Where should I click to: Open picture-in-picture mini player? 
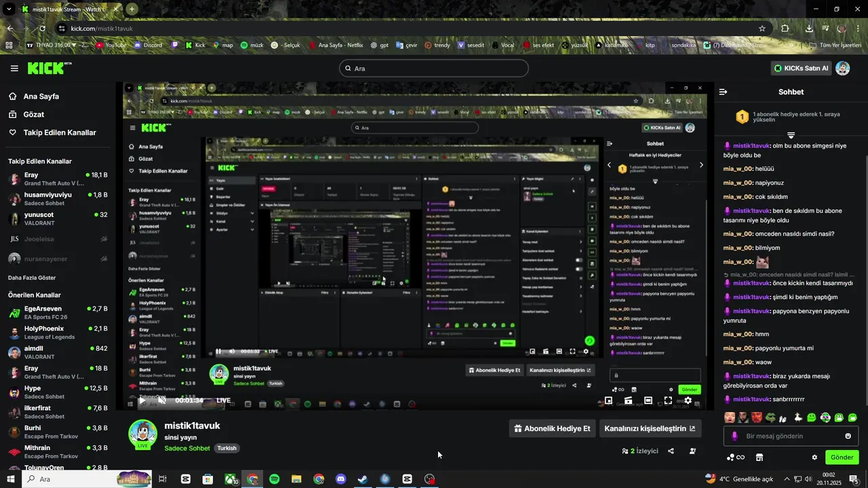(x=608, y=401)
